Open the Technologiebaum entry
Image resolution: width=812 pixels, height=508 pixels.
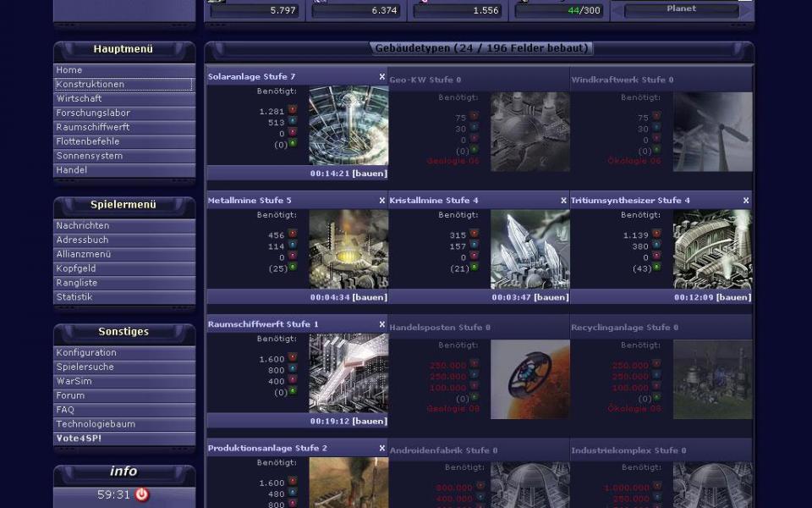click(124, 424)
